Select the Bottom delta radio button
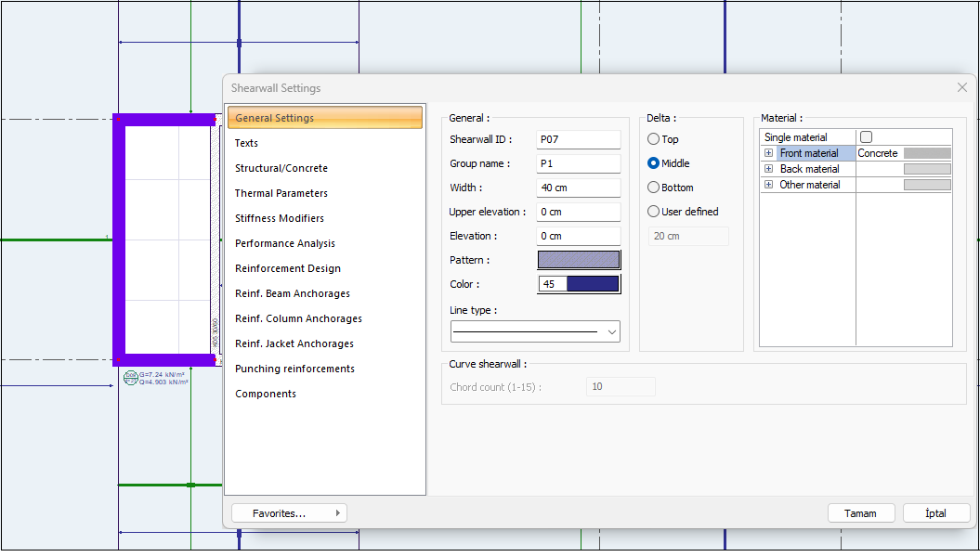 [x=654, y=188]
